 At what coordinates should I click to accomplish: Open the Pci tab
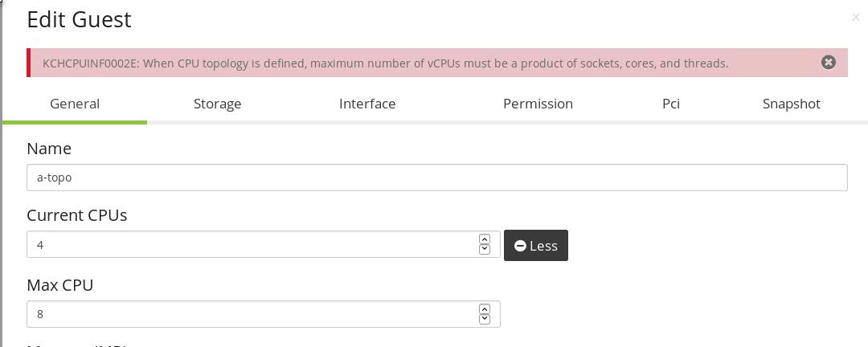click(671, 104)
